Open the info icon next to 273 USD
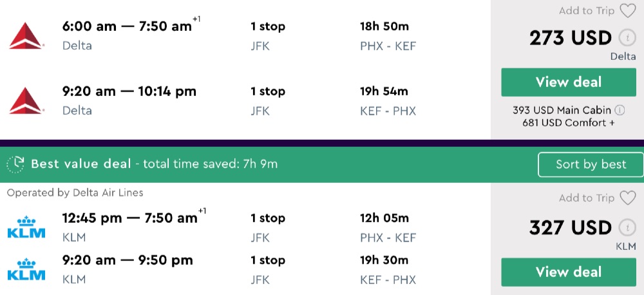This screenshot has height=295, width=644. click(623, 38)
